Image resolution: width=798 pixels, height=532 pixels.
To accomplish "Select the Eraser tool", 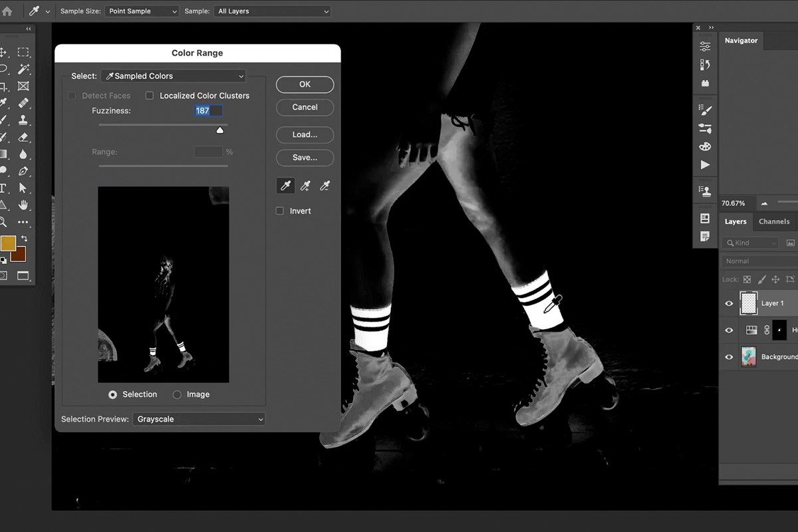I will click(x=23, y=137).
